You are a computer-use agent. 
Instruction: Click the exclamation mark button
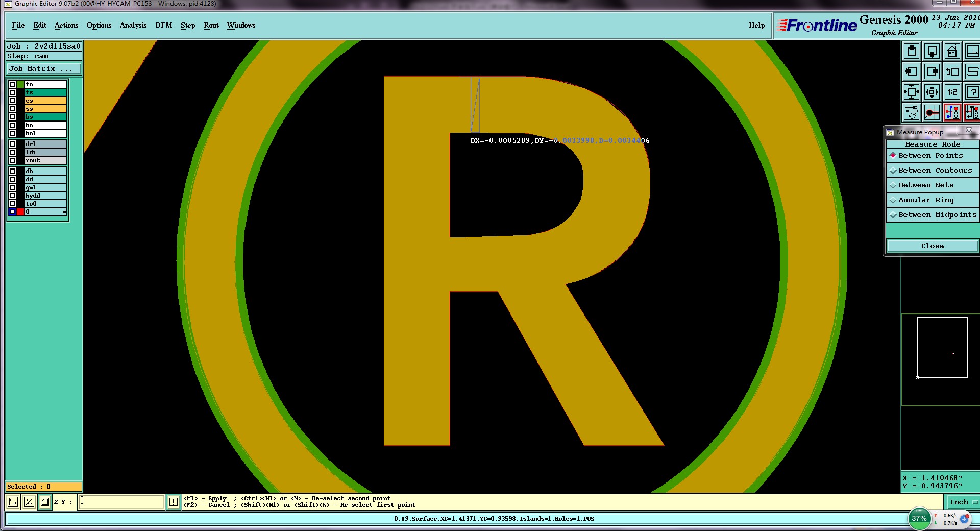pyautogui.click(x=174, y=502)
